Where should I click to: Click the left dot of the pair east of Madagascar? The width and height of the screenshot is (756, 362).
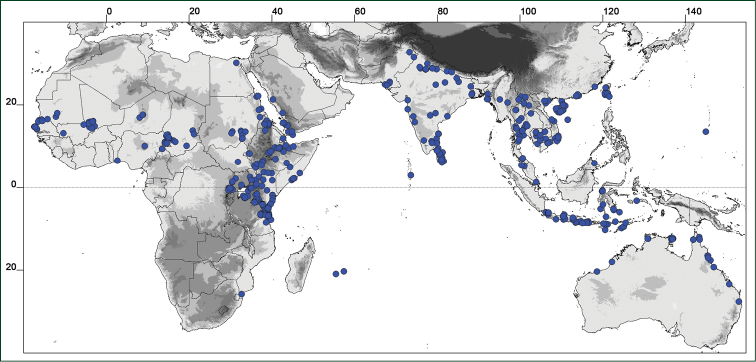336,274
